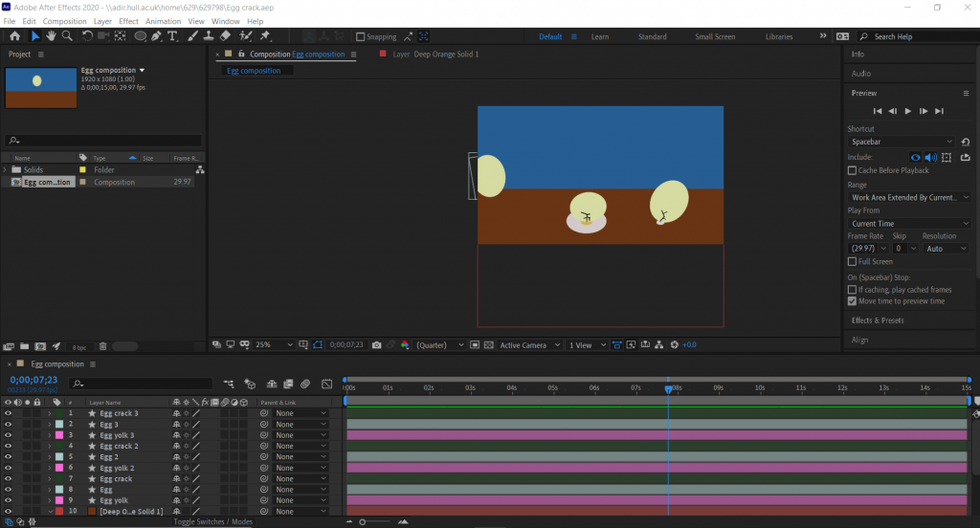Open the Play From dropdown

[x=909, y=224]
